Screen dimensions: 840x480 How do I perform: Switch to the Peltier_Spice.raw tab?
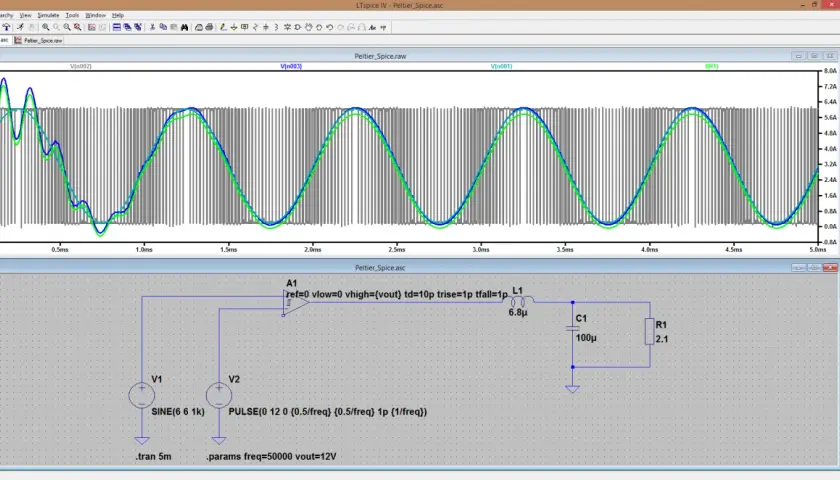(38, 40)
